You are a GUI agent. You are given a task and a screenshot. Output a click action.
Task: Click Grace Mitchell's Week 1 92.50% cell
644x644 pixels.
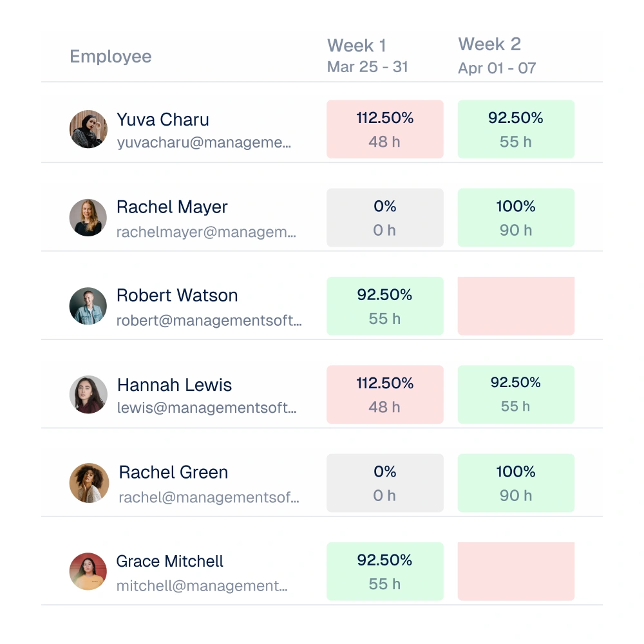385,571
